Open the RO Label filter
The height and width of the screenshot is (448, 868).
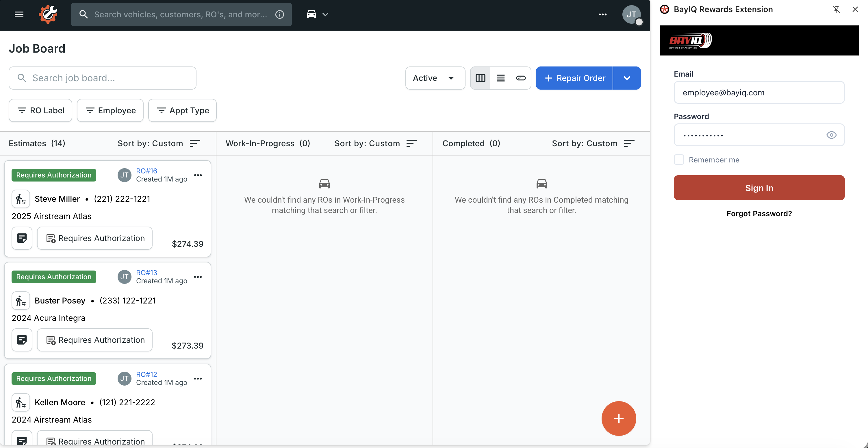click(x=40, y=110)
